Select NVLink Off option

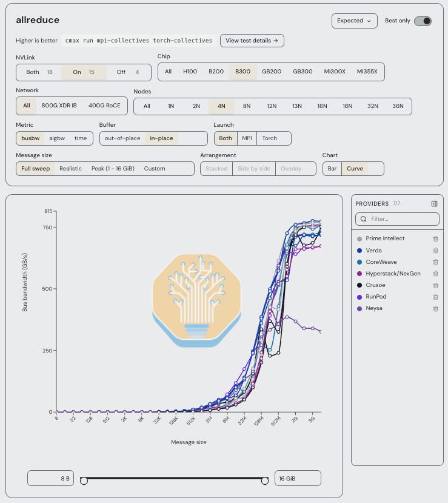click(128, 72)
